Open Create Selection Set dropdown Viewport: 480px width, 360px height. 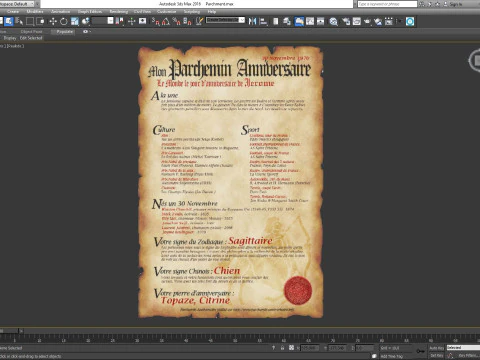point(225,20)
